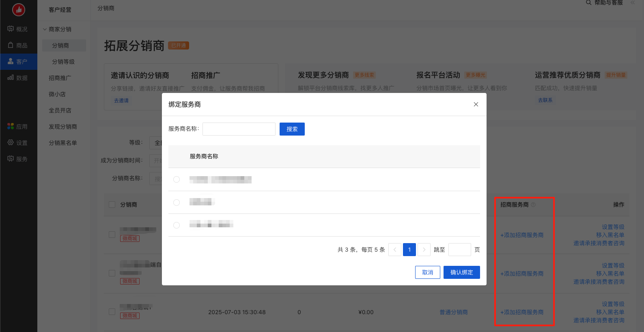Go to next page in dialog pagination
This screenshot has width=644, height=332.
(424, 250)
